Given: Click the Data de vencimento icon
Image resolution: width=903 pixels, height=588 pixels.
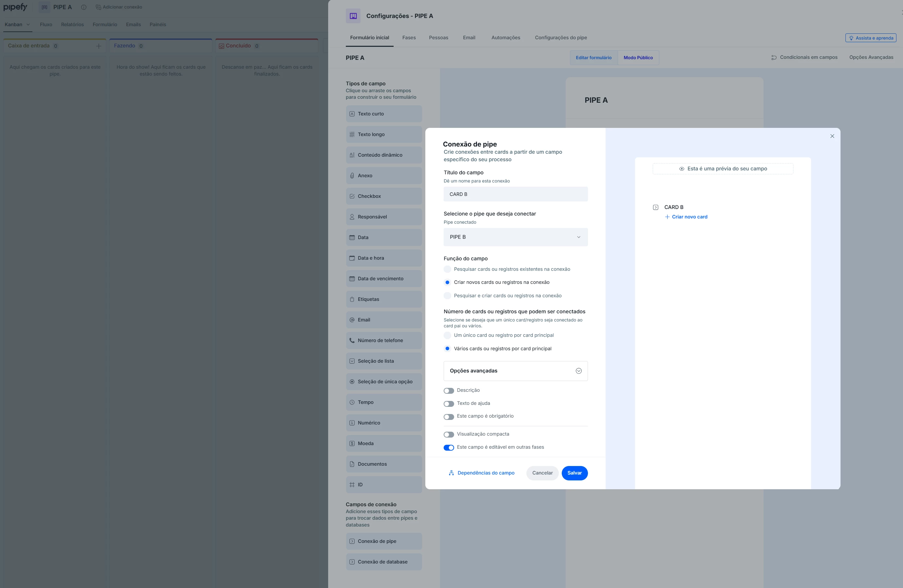Looking at the screenshot, I should [352, 278].
